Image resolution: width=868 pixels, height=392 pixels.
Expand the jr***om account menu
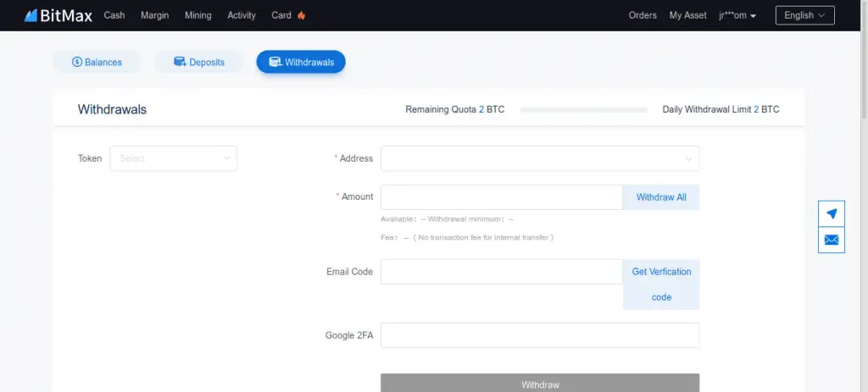point(737,15)
